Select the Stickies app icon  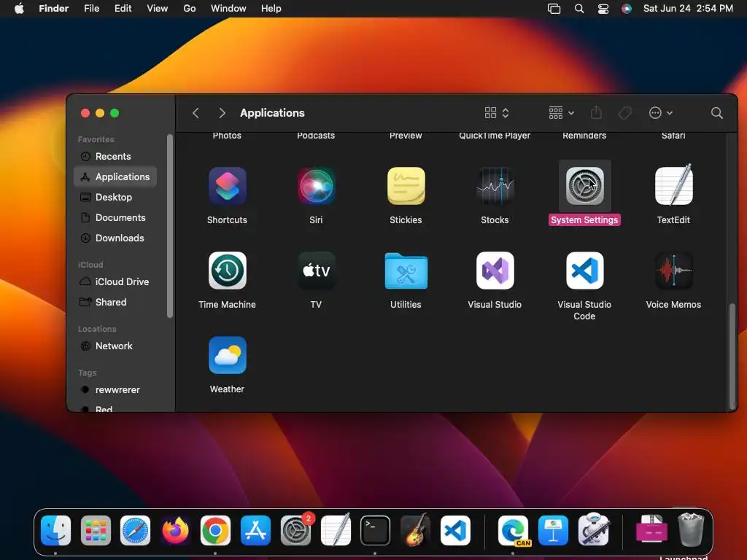[406, 186]
